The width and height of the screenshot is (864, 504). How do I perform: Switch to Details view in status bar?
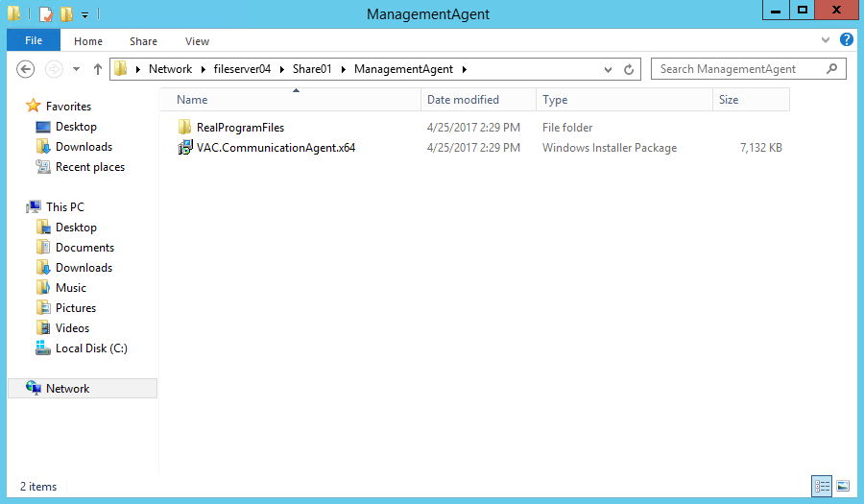(x=822, y=486)
